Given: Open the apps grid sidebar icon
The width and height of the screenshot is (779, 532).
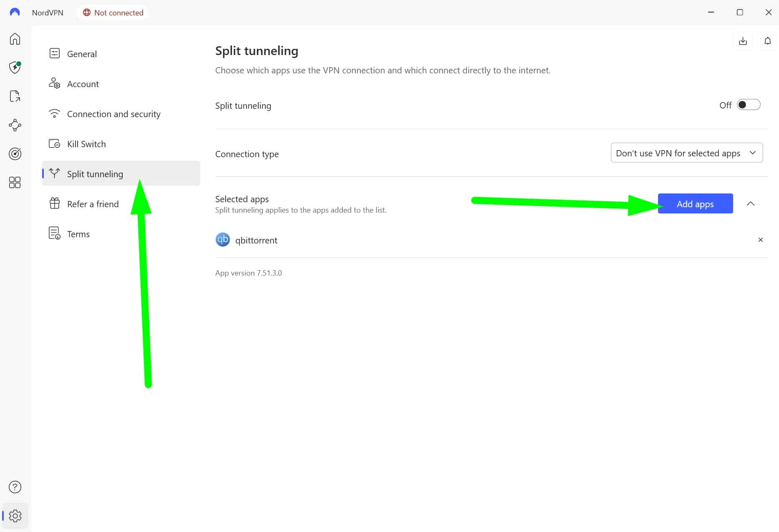Looking at the screenshot, I should click(15, 183).
